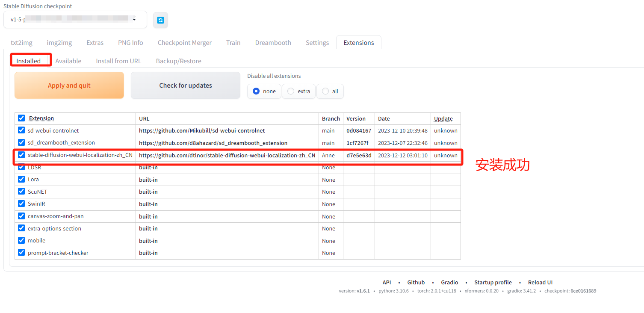644x313 pixels.
Task: Toggle the stable-diffusion-webui-localization-zh_CN checkbox
Action: [21, 155]
